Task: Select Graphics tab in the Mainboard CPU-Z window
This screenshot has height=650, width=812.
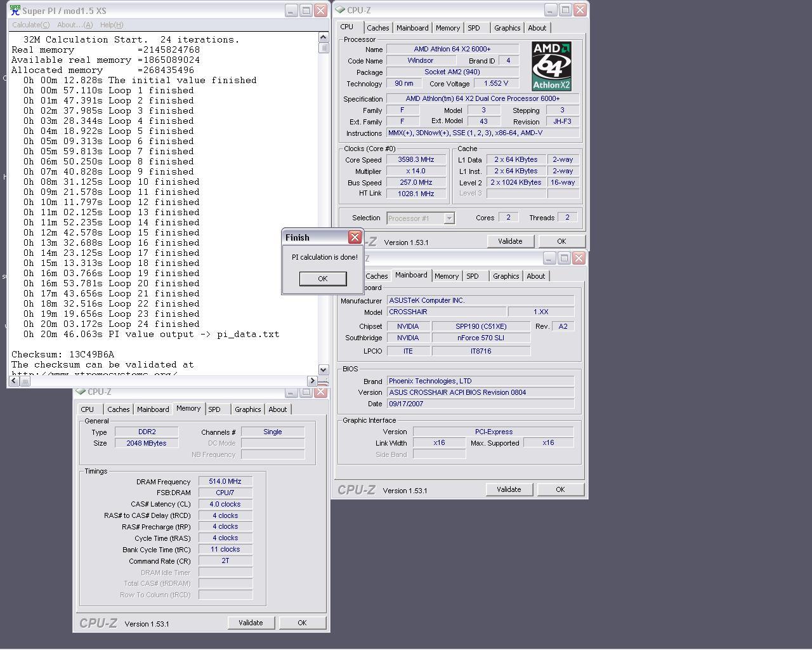Action: tap(506, 276)
